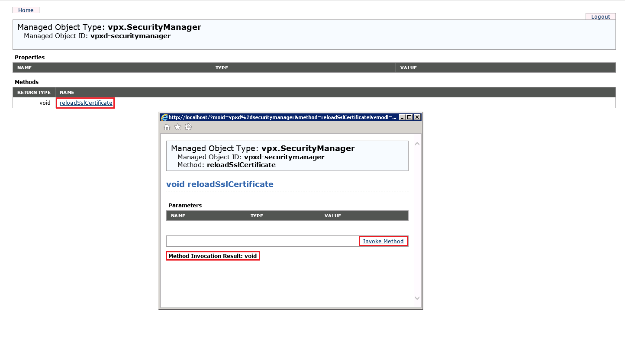This screenshot has width=625, height=364.
Task: Click the popup title bar URL text
Action: pyautogui.click(x=281, y=117)
